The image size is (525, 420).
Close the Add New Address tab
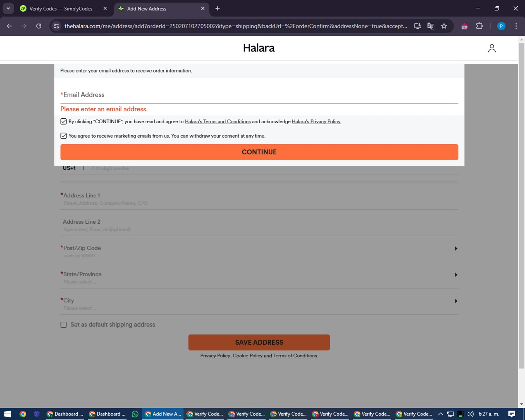click(x=203, y=8)
